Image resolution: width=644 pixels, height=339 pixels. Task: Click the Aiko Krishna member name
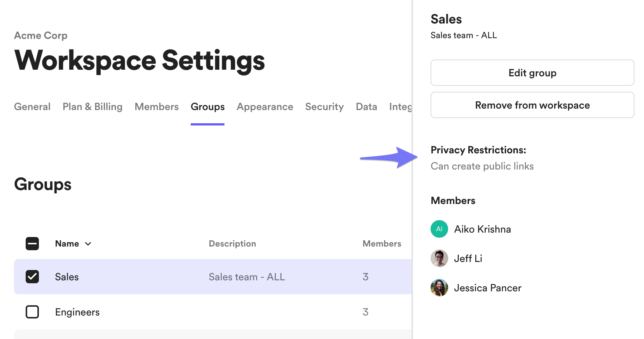tap(482, 229)
